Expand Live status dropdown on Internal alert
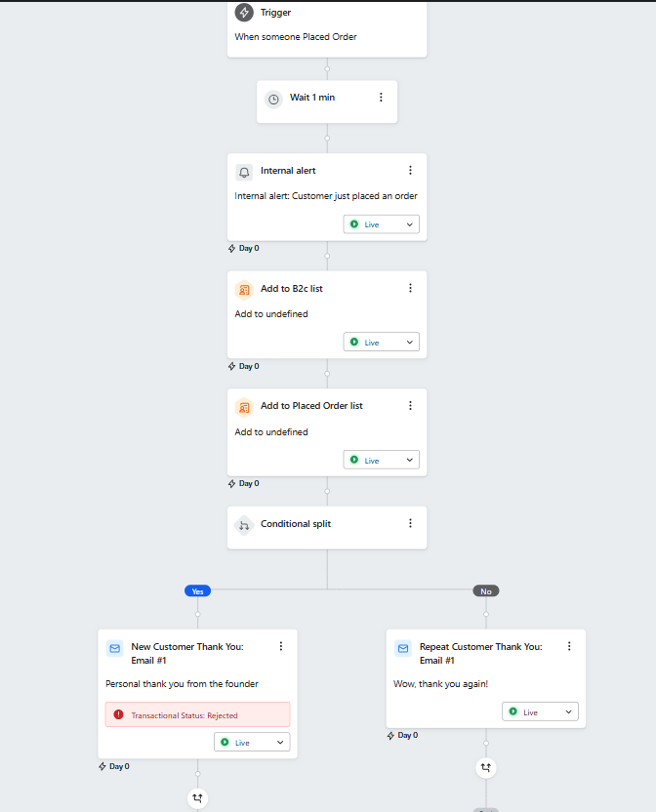The width and height of the screenshot is (656, 812). pos(382,224)
